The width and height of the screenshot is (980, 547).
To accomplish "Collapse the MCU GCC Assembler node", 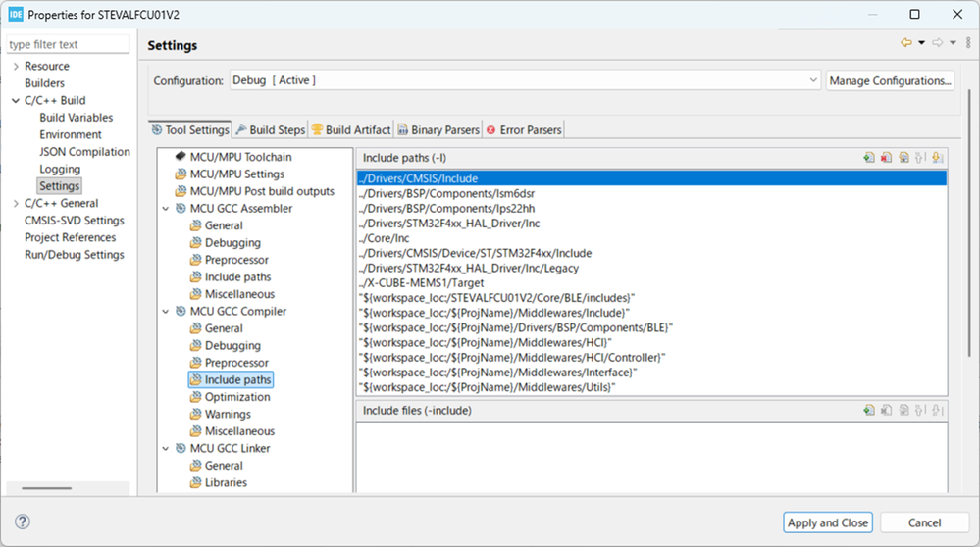I will (x=166, y=209).
